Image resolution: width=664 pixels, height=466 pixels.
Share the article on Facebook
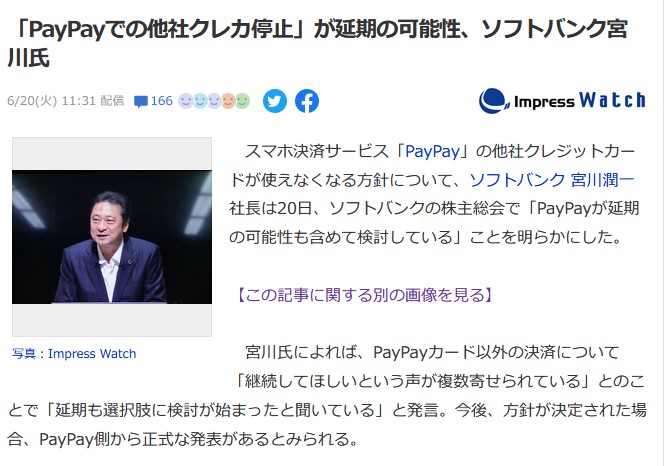pos(307,101)
